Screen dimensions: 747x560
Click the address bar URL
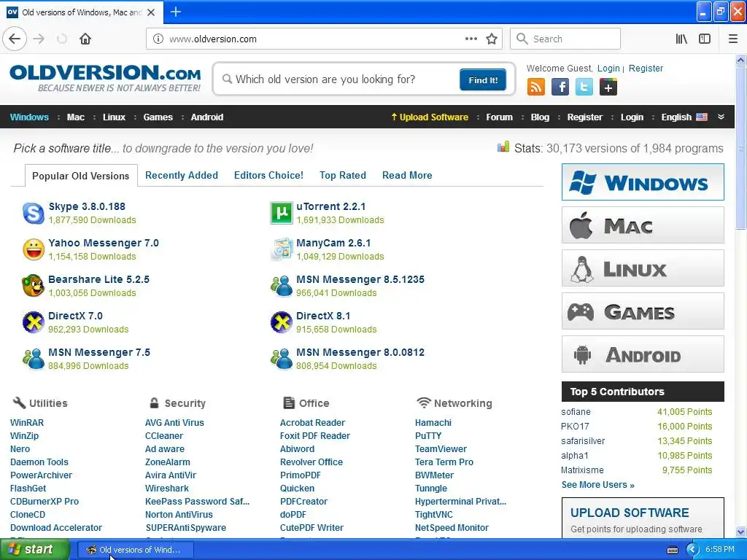pos(213,39)
